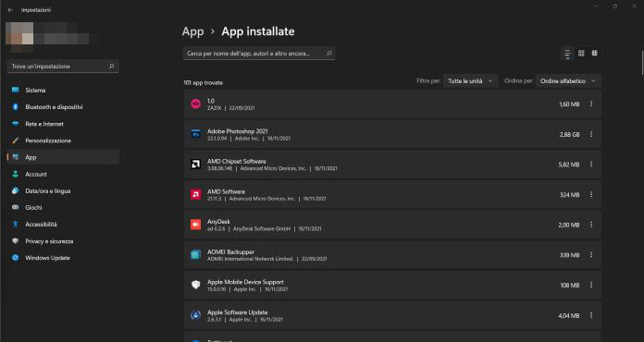Open more options for AMD Software
Image resolution: width=644 pixels, height=342 pixels.
pos(591,194)
